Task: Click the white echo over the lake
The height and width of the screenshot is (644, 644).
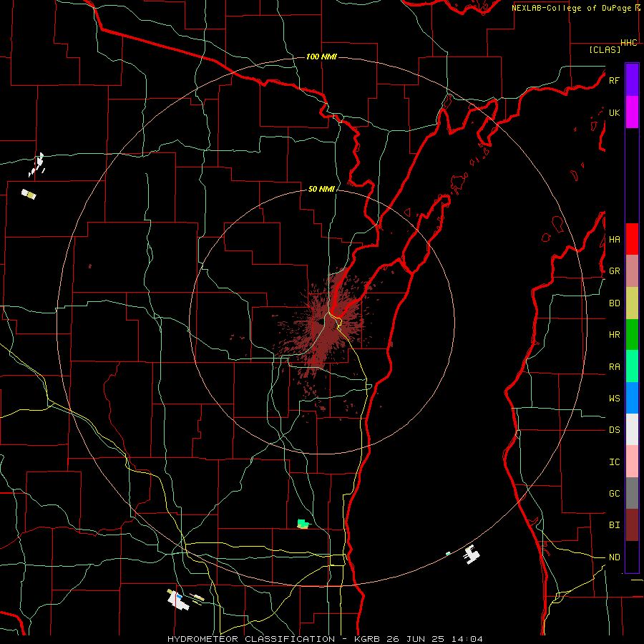Action: click(472, 555)
